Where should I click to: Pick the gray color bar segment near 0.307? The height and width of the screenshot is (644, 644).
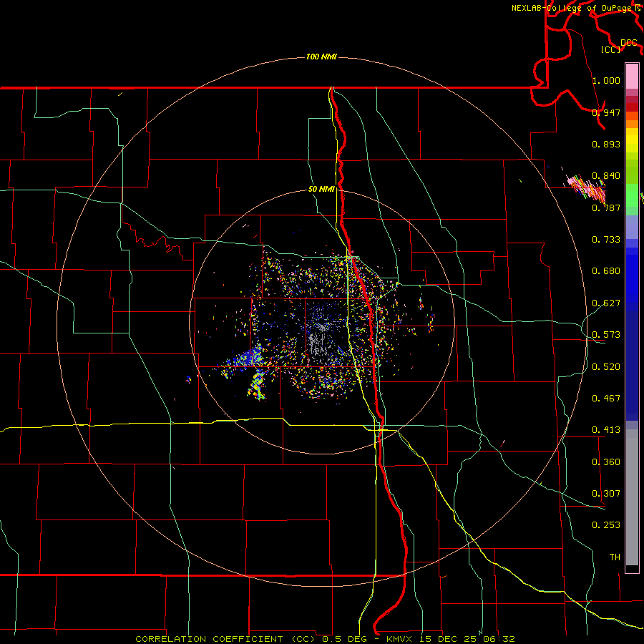[632, 497]
